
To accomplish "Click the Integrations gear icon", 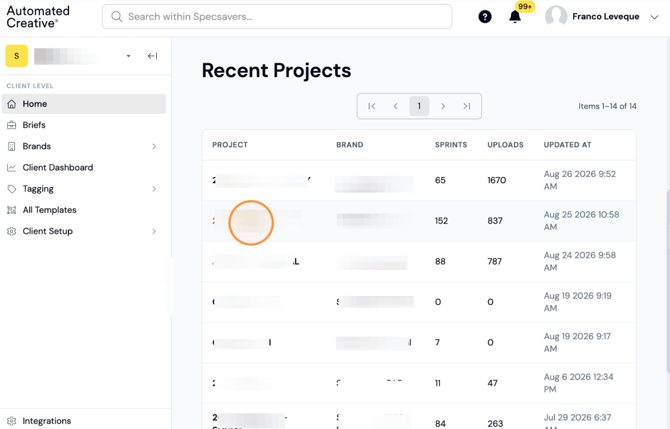I will [x=12, y=421].
